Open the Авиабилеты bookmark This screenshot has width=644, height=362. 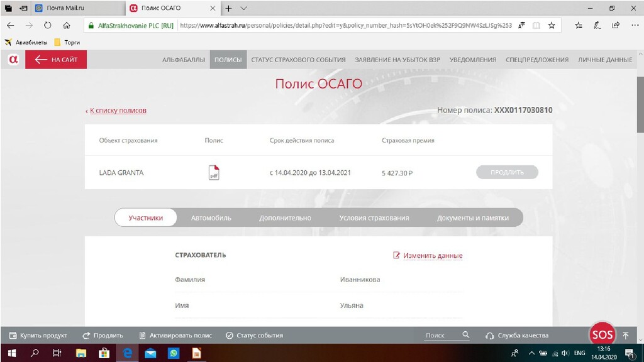[26, 42]
